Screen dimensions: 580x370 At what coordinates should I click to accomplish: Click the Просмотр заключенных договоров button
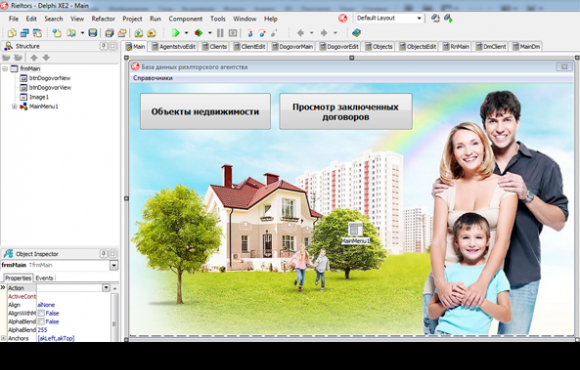click(345, 111)
